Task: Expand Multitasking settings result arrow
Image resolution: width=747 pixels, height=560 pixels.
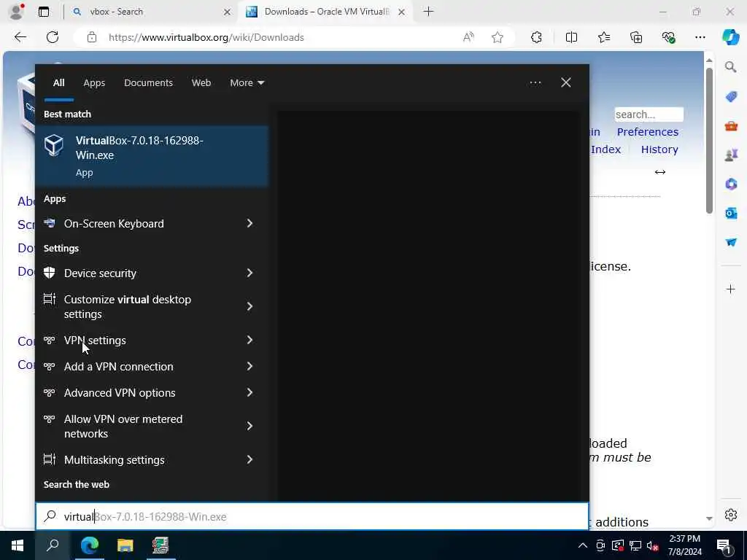Action: tap(249, 459)
